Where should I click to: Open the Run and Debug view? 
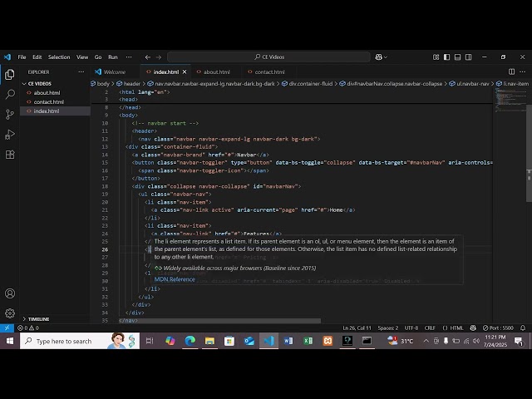pos(10,135)
